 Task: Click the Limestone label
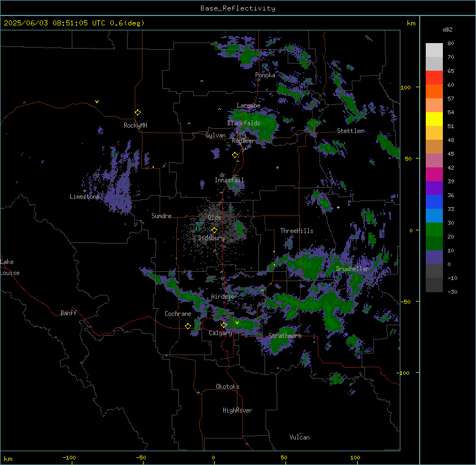84,197
